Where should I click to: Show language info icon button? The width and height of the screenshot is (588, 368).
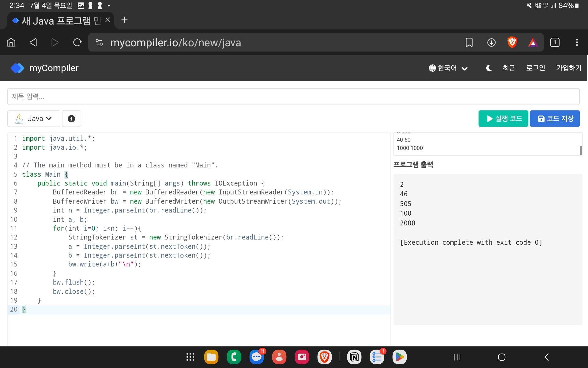pyautogui.click(x=71, y=119)
